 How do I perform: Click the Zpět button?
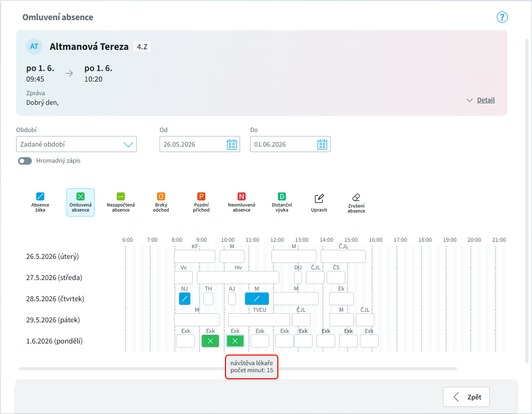(x=466, y=397)
